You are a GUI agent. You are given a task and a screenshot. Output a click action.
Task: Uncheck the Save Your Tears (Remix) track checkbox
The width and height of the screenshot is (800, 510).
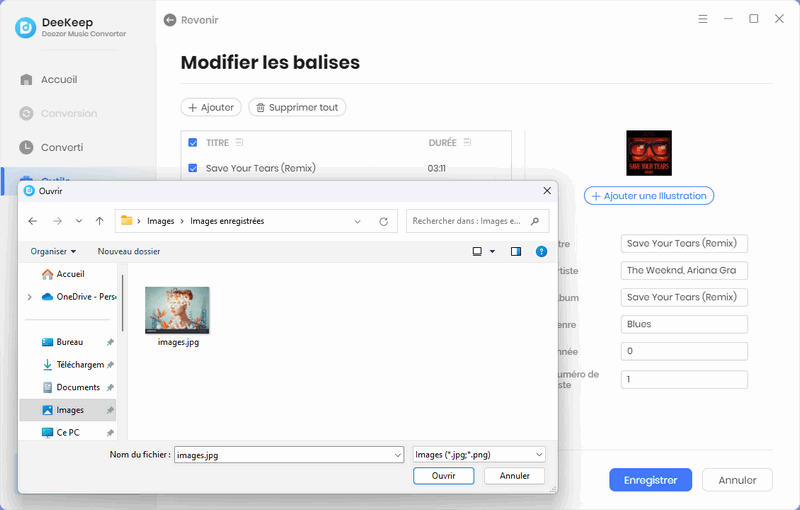[193, 168]
